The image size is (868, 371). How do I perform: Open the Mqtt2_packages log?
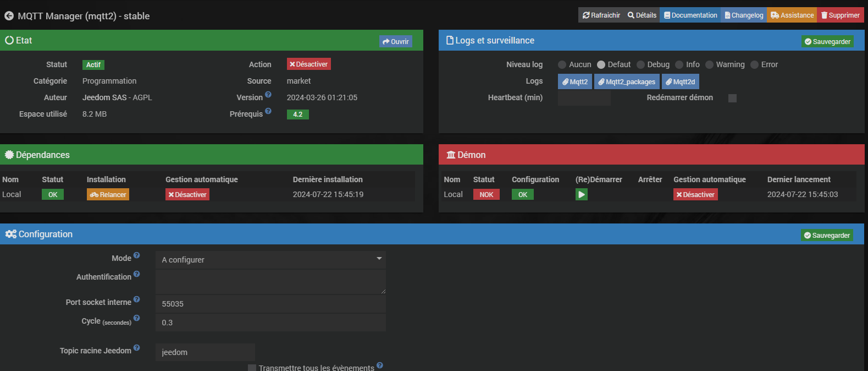[x=627, y=81]
